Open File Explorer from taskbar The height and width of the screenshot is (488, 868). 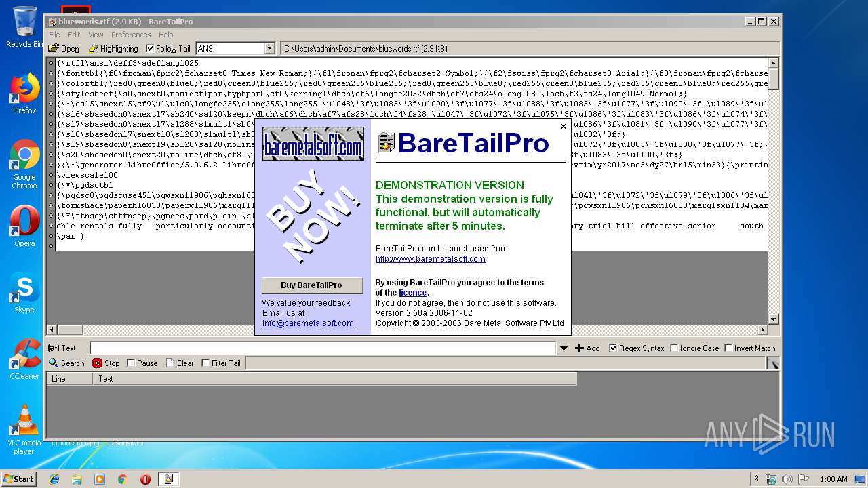pyautogui.click(x=77, y=479)
